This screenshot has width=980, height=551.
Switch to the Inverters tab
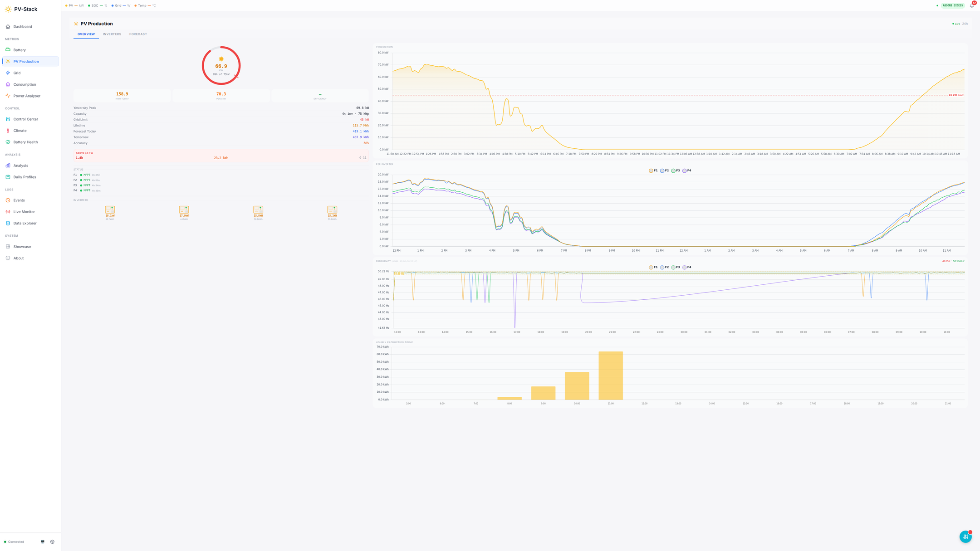click(x=112, y=34)
